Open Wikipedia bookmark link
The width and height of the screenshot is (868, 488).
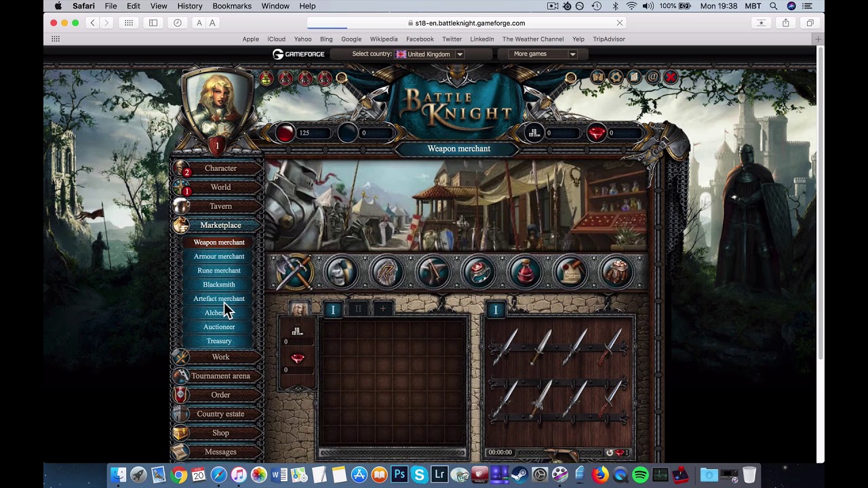pyautogui.click(x=384, y=39)
